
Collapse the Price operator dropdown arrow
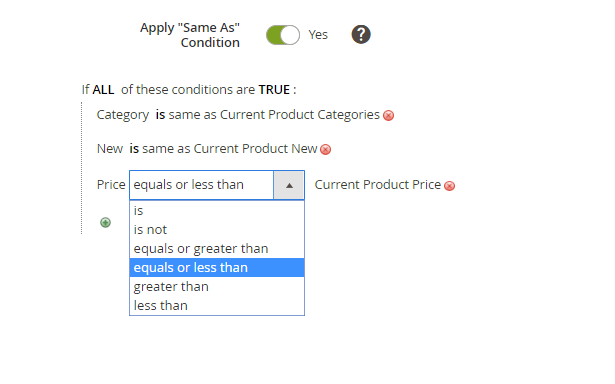[289, 185]
